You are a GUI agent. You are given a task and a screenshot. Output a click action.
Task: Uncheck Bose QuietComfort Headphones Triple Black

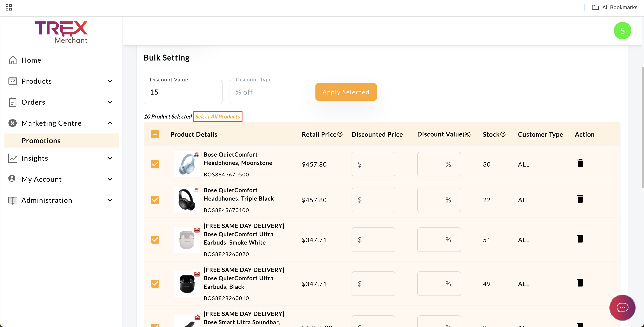155,200
